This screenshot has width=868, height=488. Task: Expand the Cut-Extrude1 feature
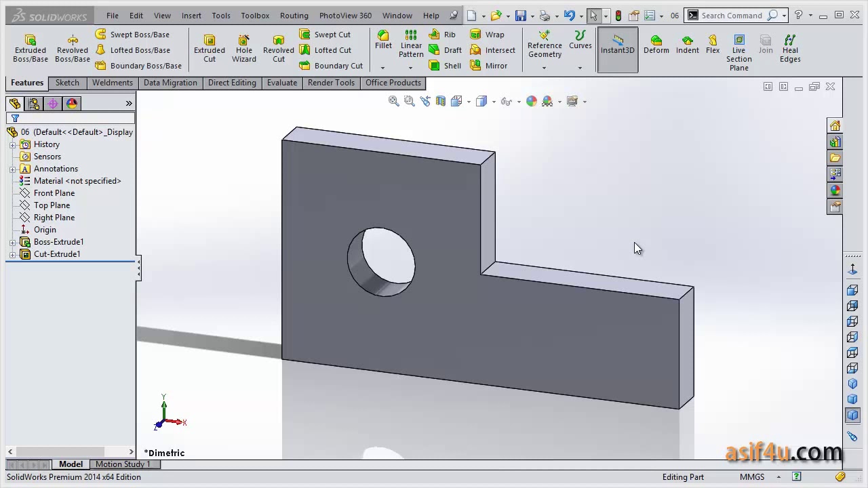[x=12, y=254]
